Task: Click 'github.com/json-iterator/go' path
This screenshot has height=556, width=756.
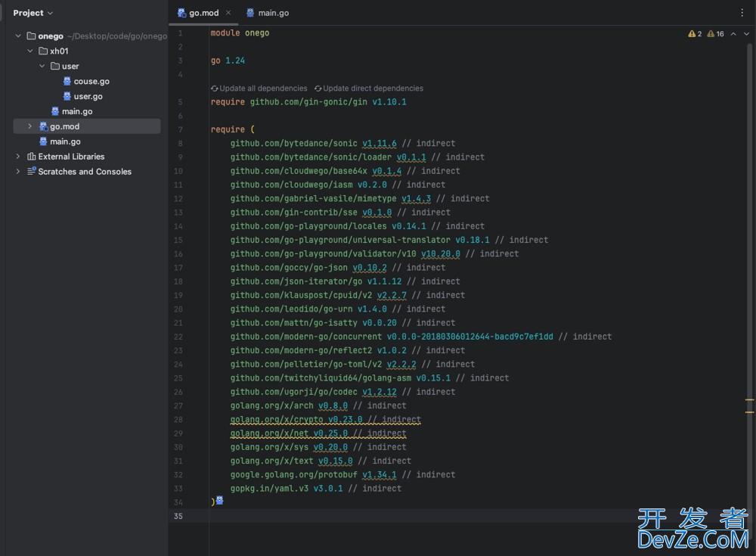Action: tap(296, 281)
